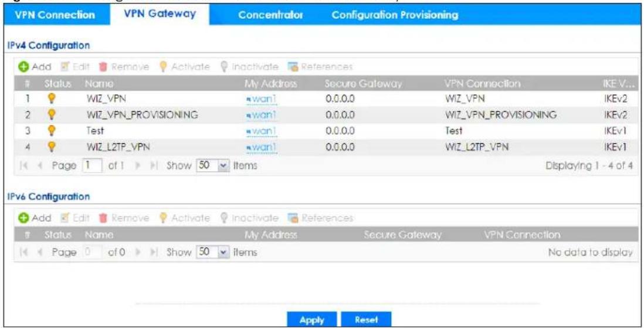Click Inactivate in the IPv4 toolbar
Screen dimensions: 644x328
(x=249, y=66)
